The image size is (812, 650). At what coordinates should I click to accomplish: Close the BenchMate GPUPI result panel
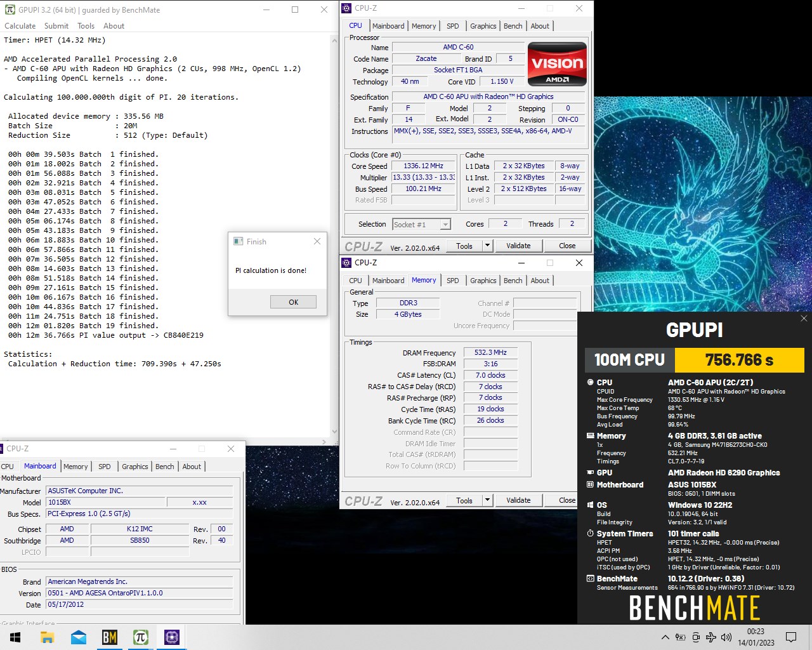pyautogui.click(x=804, y=319)
